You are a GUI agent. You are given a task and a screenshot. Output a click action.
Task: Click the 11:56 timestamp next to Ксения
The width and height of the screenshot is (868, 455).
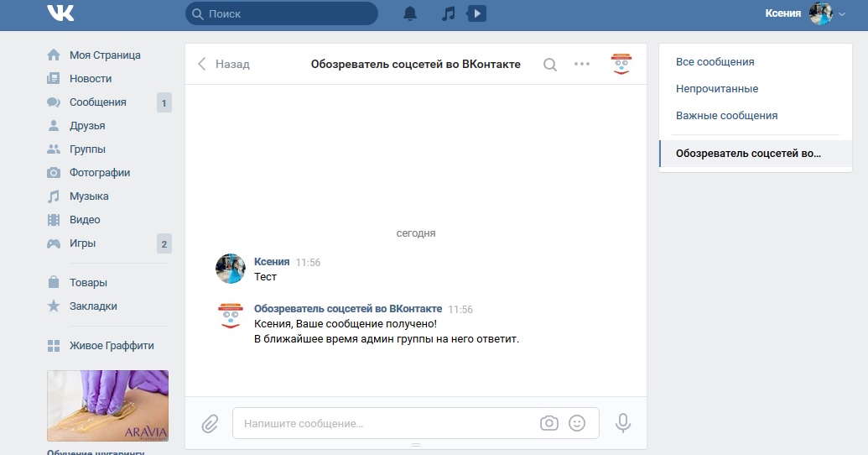[x=308, y=262]
